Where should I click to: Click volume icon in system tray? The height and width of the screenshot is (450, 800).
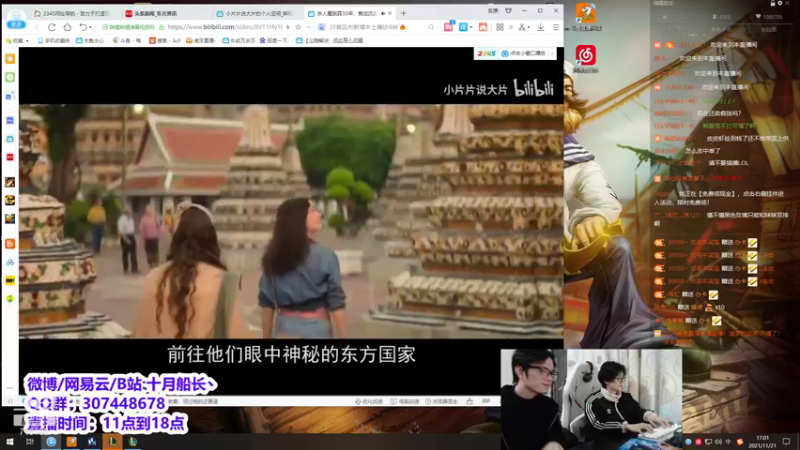point(718,442)
